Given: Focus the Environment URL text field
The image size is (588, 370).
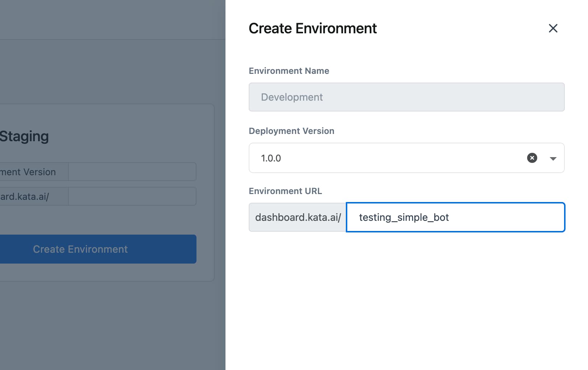Looking at the screenshot, I should 455,217.
